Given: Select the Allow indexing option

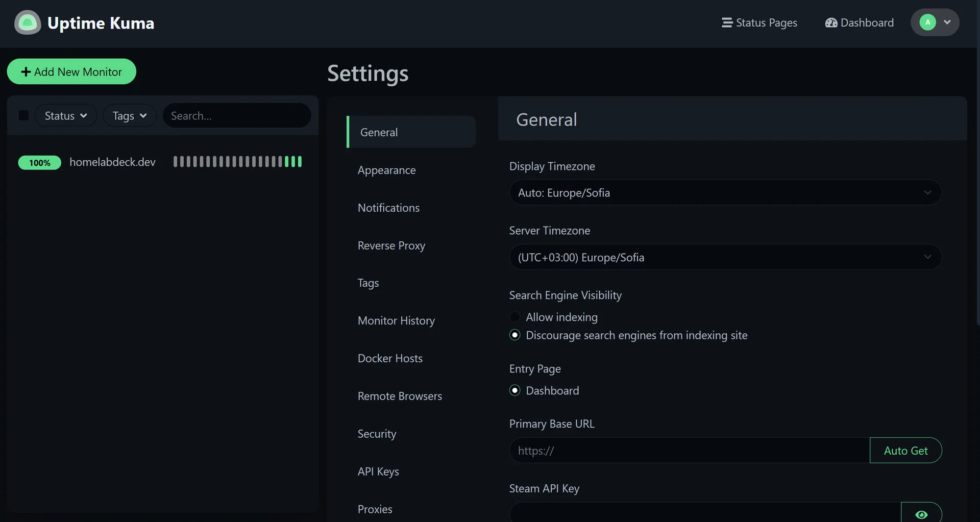Looking at the screenshot, I should [514, 317].
